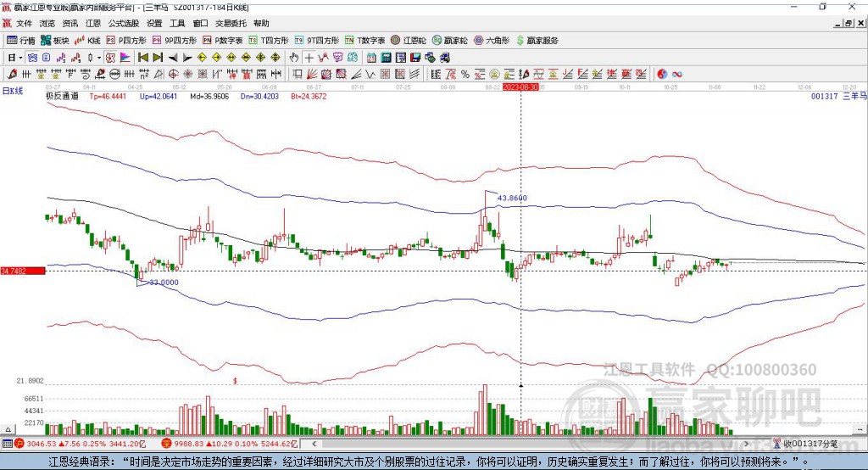Open the 浏览 menu
The height and width of the screenshot is (470, 868).
coord(47,23)
